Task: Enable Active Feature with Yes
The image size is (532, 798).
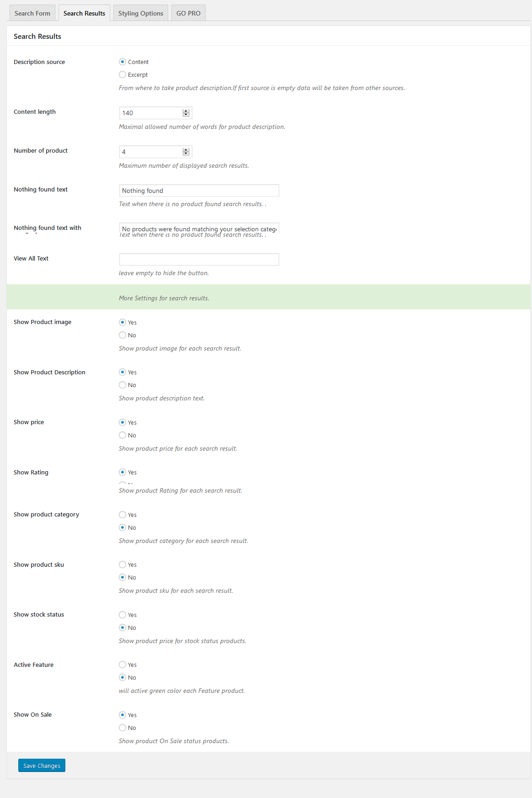Action: pos(122,665)
